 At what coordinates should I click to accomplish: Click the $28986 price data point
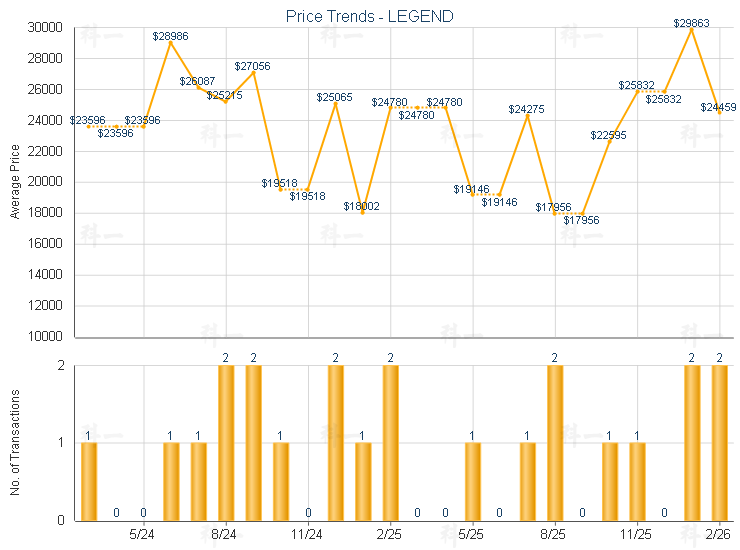click(171, 42)
